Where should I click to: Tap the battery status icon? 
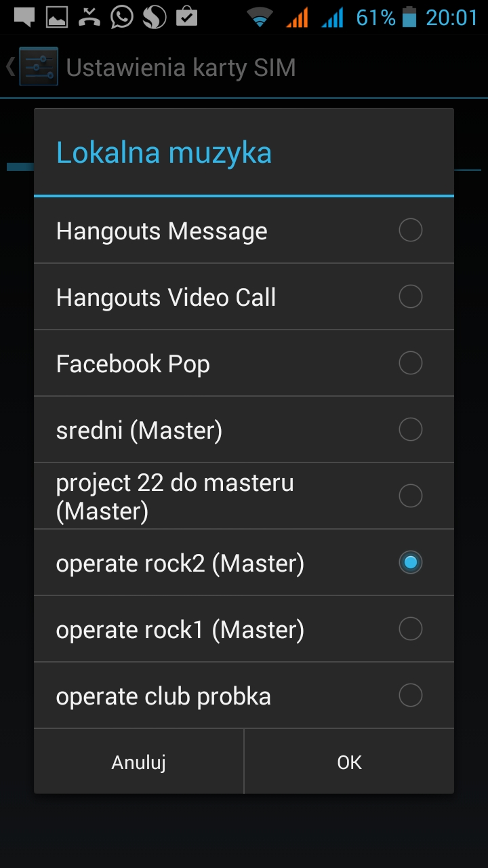tap(409, 18)
